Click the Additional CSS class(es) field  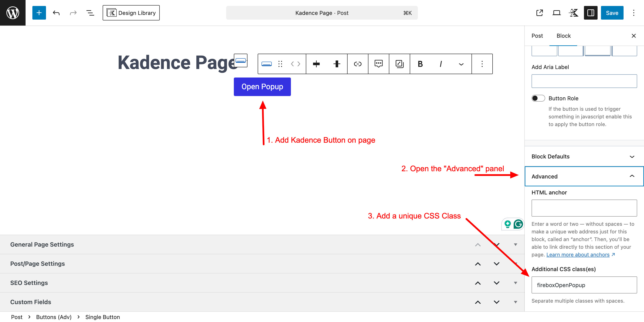(x=584, y=285)
